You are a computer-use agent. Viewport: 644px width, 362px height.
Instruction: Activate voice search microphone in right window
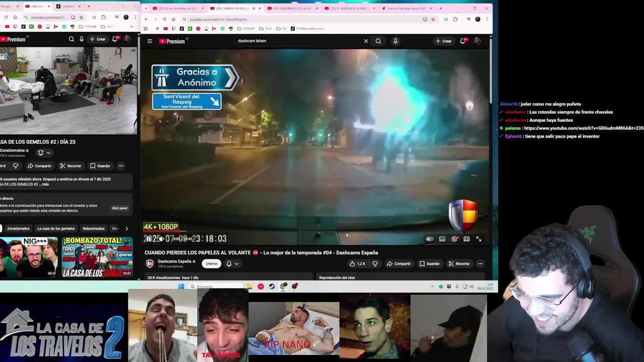(395, 41)
